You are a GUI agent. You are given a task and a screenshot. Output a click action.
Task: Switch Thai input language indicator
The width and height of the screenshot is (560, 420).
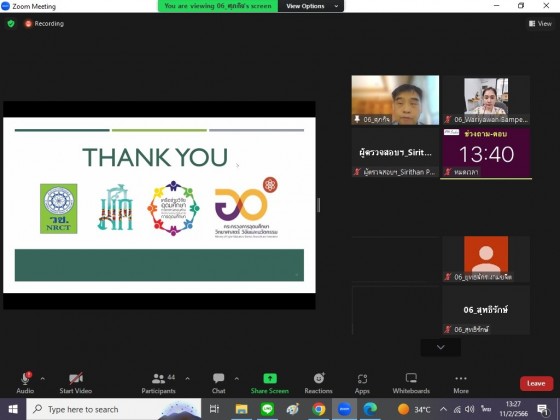[x=486, y=409]
